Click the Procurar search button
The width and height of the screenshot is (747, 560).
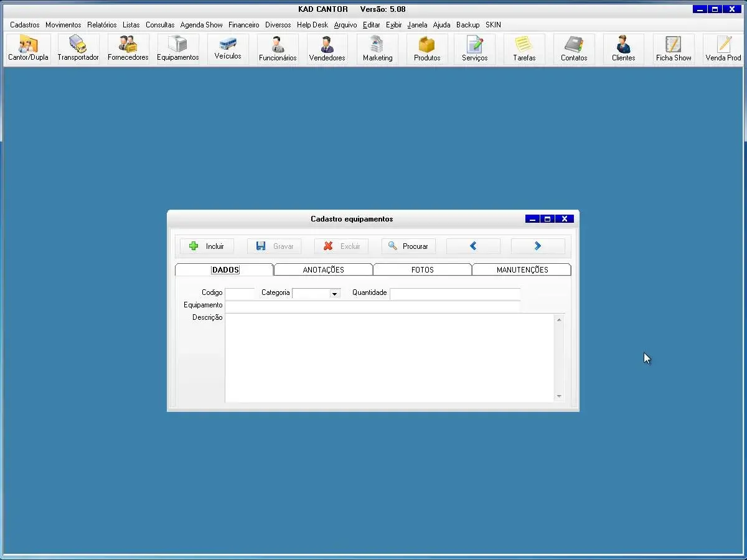click(x=408, y=246)
